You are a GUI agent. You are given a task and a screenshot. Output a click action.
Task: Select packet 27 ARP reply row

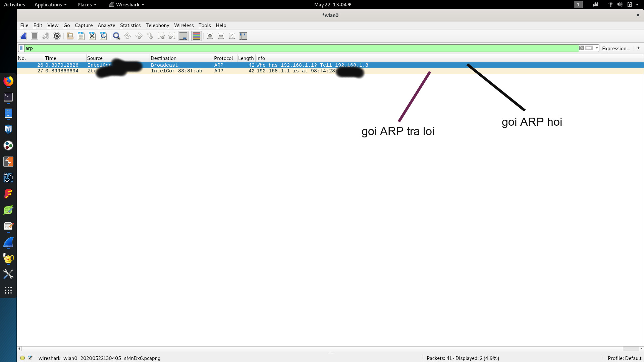tap(330, 71)
